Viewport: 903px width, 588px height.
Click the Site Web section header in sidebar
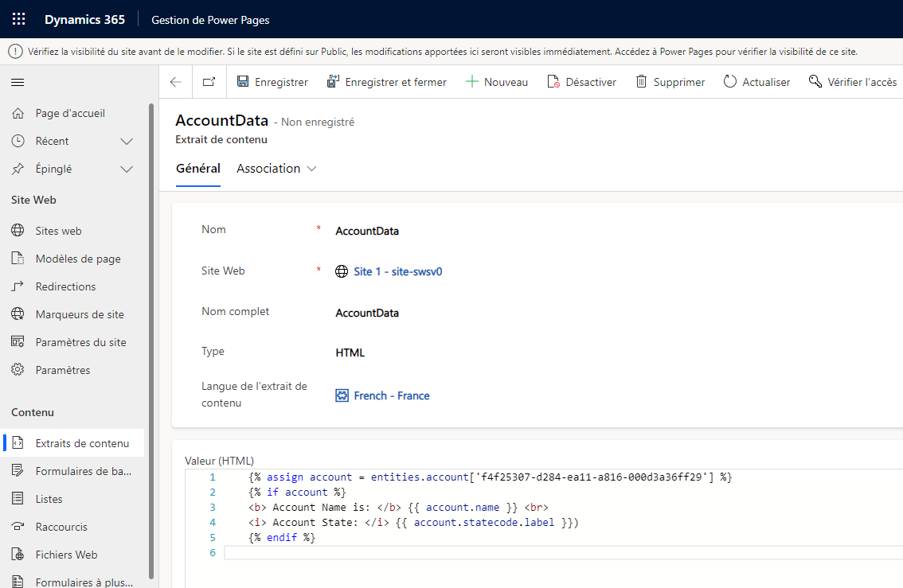pyautogui.click(x=34, y=201)
